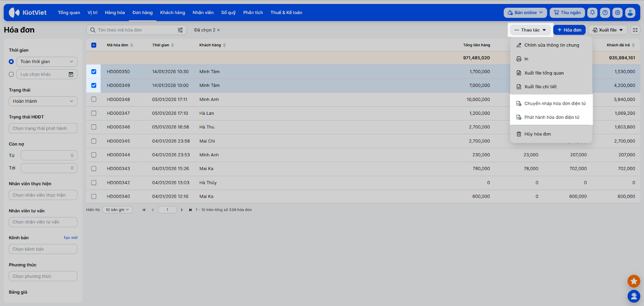Clear the 'Đã chọn 2' selection

pos(219,30)
